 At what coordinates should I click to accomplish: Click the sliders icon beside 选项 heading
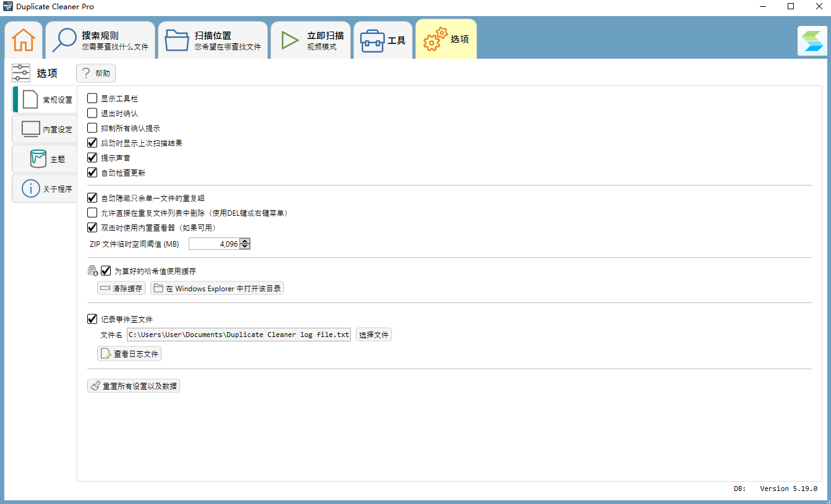point(21,73)
